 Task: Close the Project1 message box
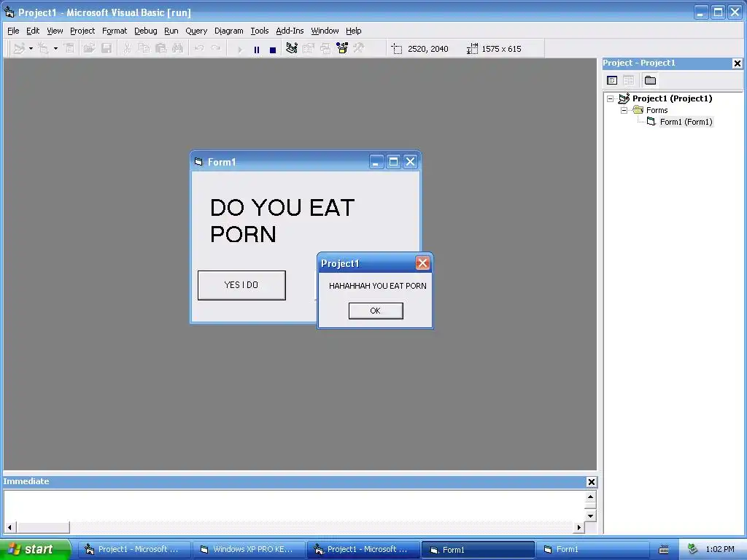(422, 262)
